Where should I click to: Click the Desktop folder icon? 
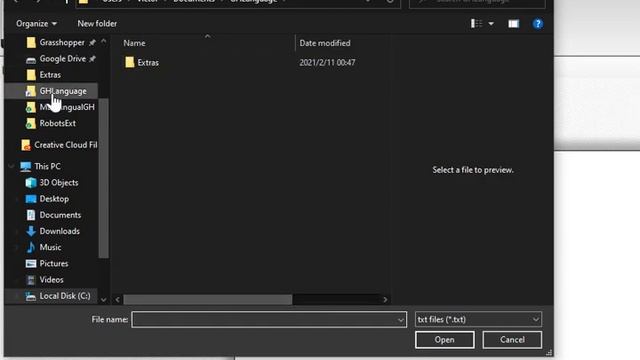pos(31,199)
